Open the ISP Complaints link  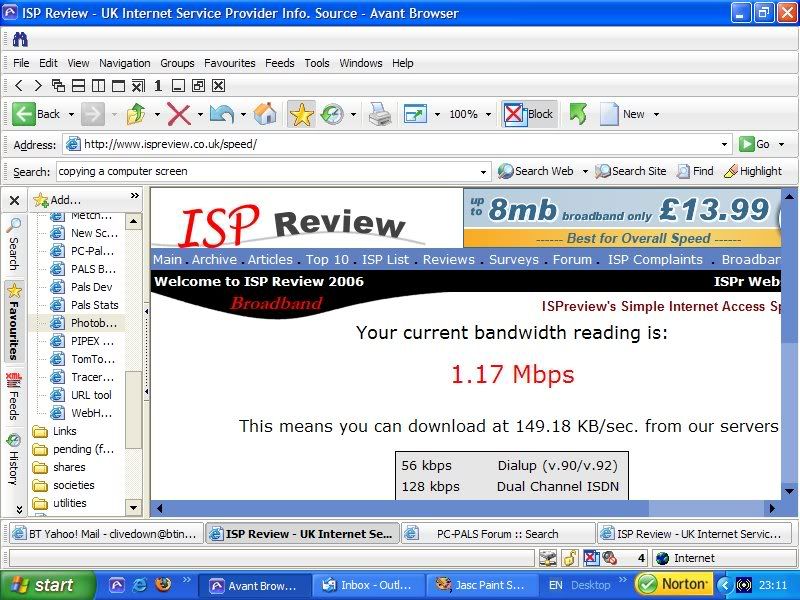tap(655, 260)
